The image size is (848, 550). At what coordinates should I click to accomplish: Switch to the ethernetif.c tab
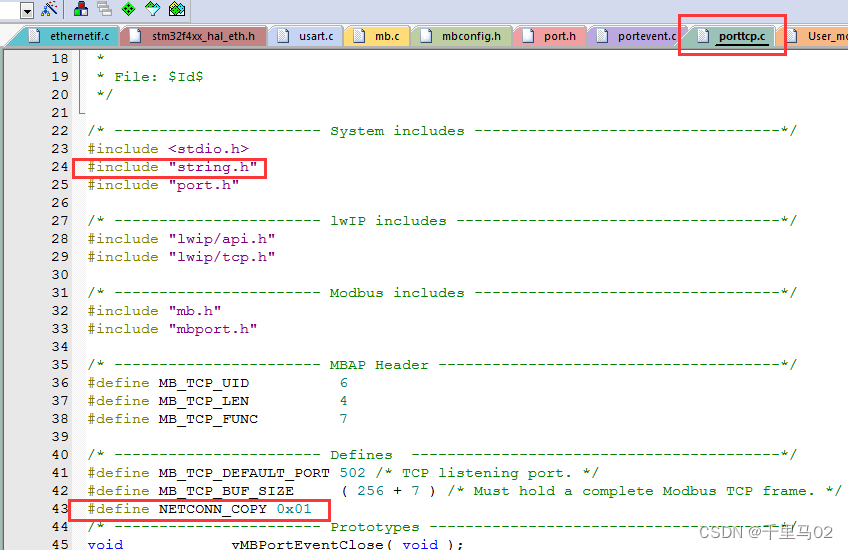(x=68, y=36)
